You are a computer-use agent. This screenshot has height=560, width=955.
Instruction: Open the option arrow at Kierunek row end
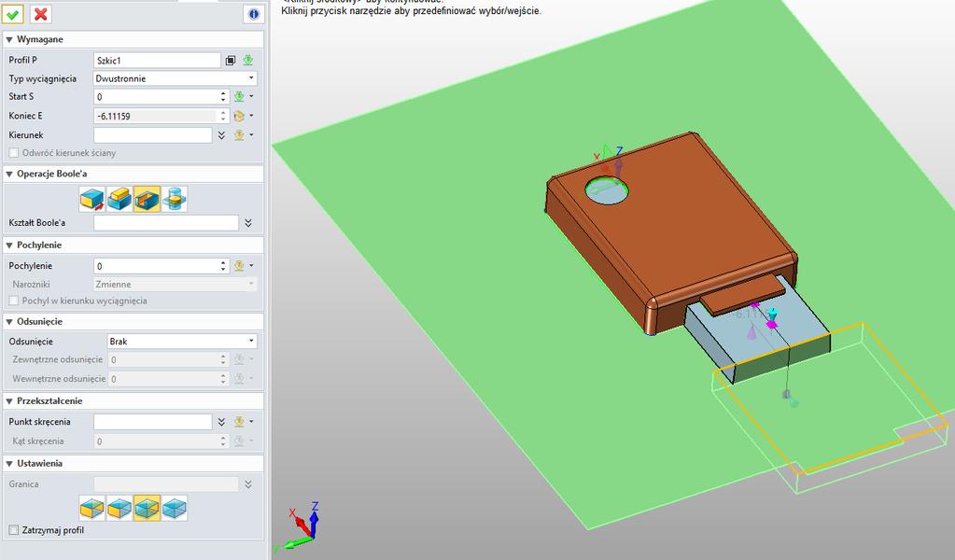click(251, 135)
